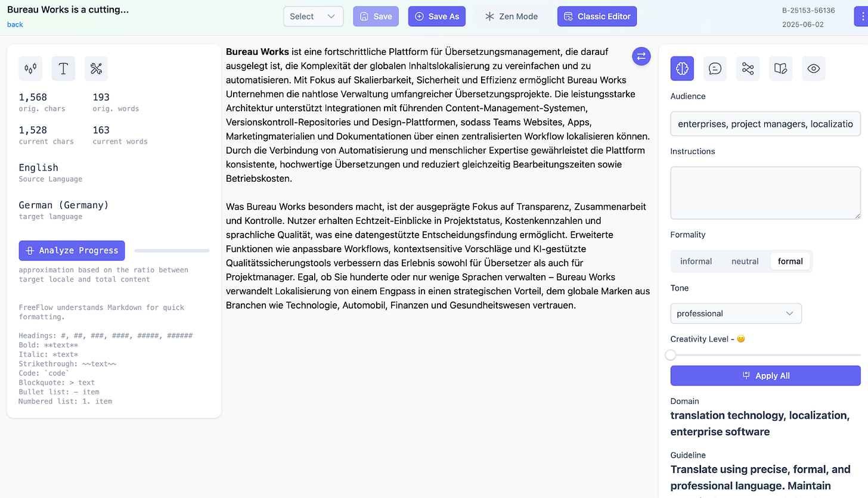Click the Audience input field
The image size is (868, 498).
(765, 124)
